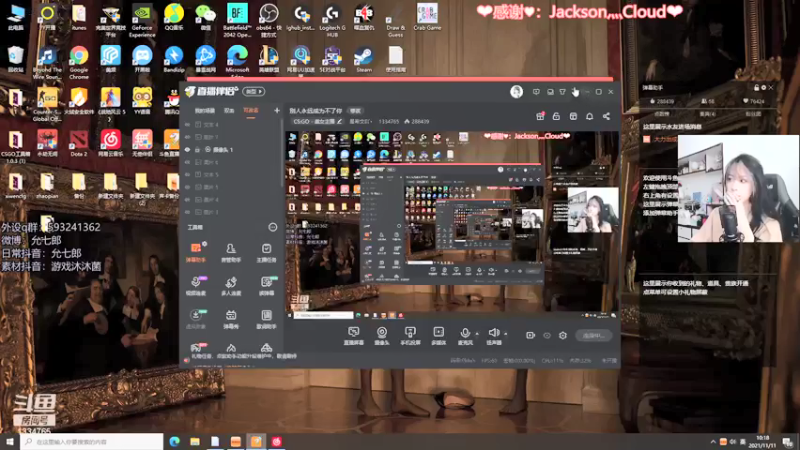800x450 pixels.
Task: Toggle the lock on the 摄像头 1 source
Action: [197, 149]
